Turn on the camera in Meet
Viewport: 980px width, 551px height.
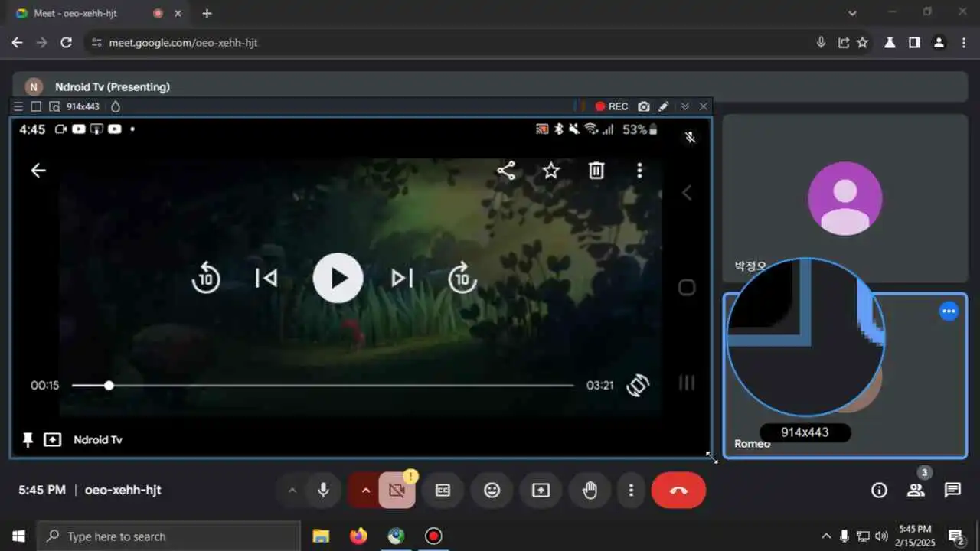click(397, 491)
